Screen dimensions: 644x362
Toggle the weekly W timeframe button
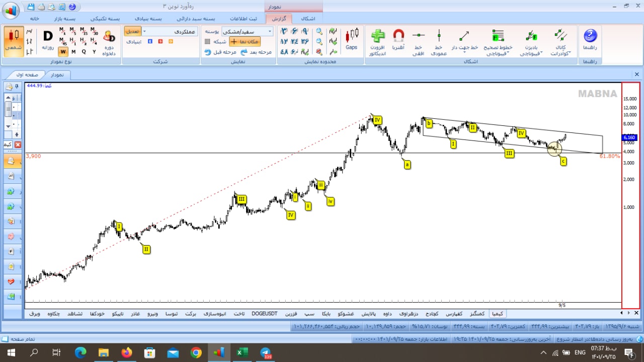click(63, 51)
